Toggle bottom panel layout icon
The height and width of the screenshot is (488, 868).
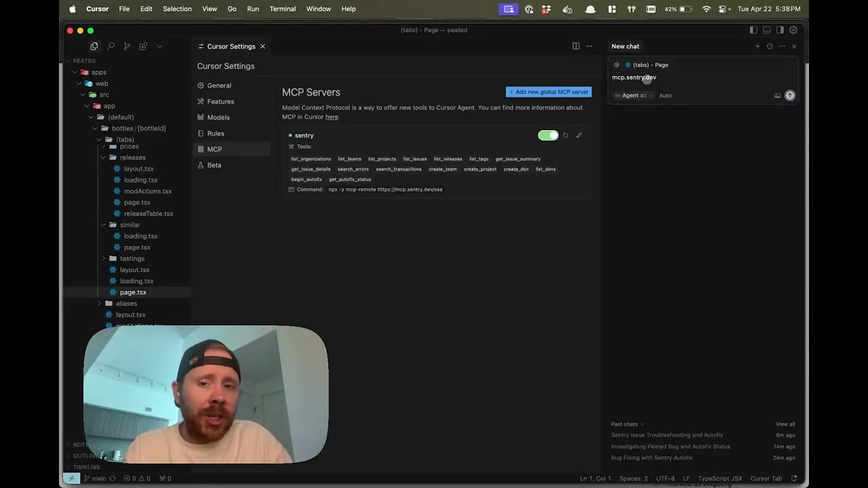[767, 30]
